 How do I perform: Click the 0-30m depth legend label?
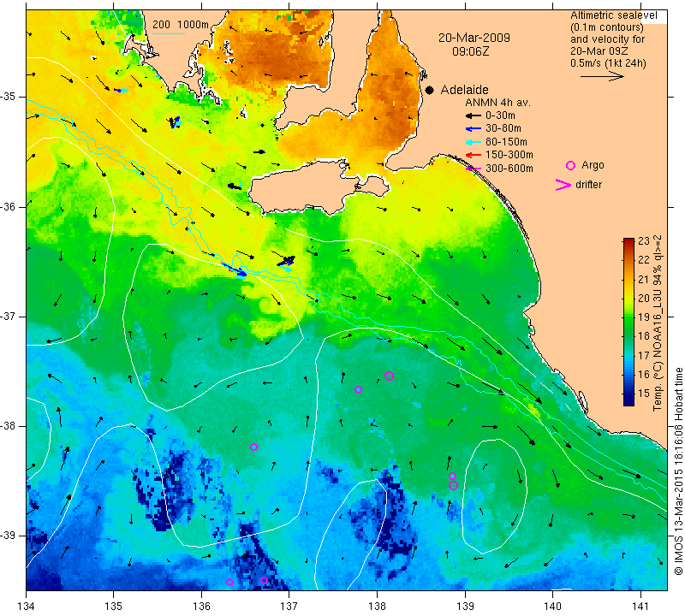point(500,115)
